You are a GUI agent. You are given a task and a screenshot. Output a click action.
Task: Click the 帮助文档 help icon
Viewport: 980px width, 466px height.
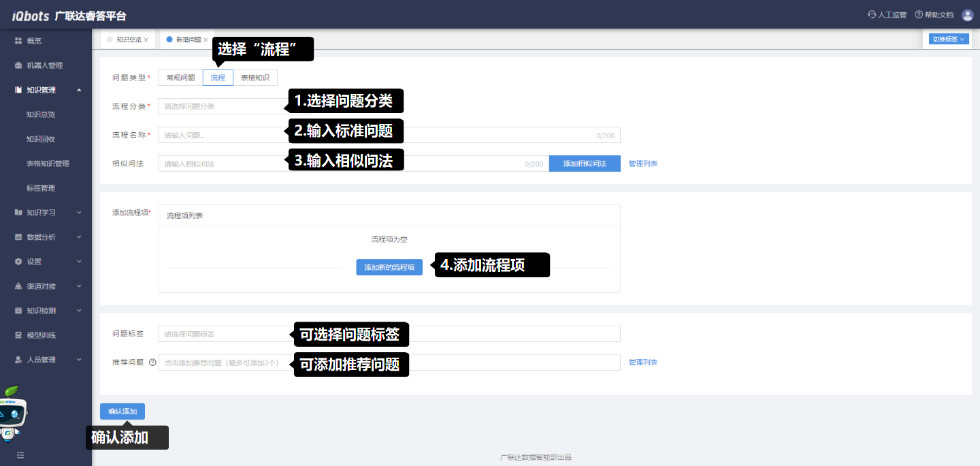[x=919, y=15]
